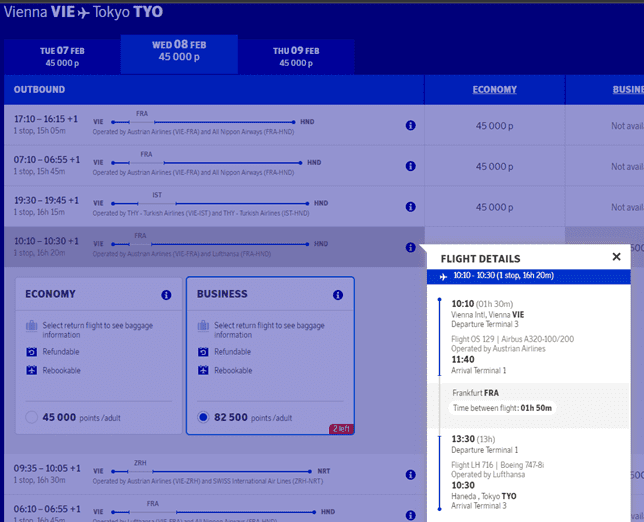Collapse the 10:10 – 10:30 +1 flight row
This screenshot has height=522, width=644.
[214, 247]
